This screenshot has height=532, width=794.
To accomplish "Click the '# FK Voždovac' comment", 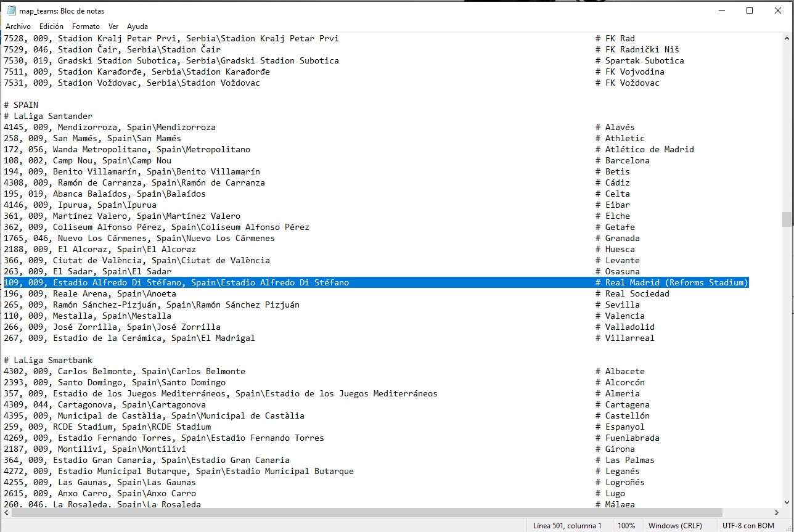I will tap(628, 83).
